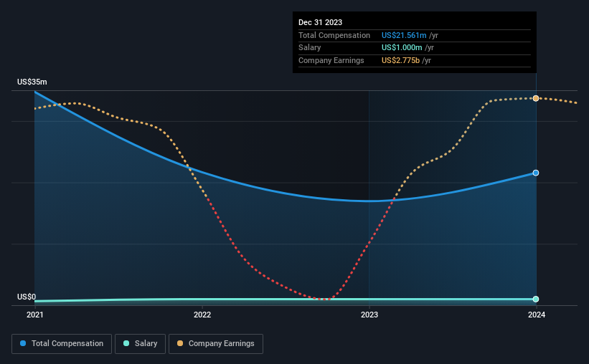Click the US$0 y-axis label
589x364 pixels.
27,297
